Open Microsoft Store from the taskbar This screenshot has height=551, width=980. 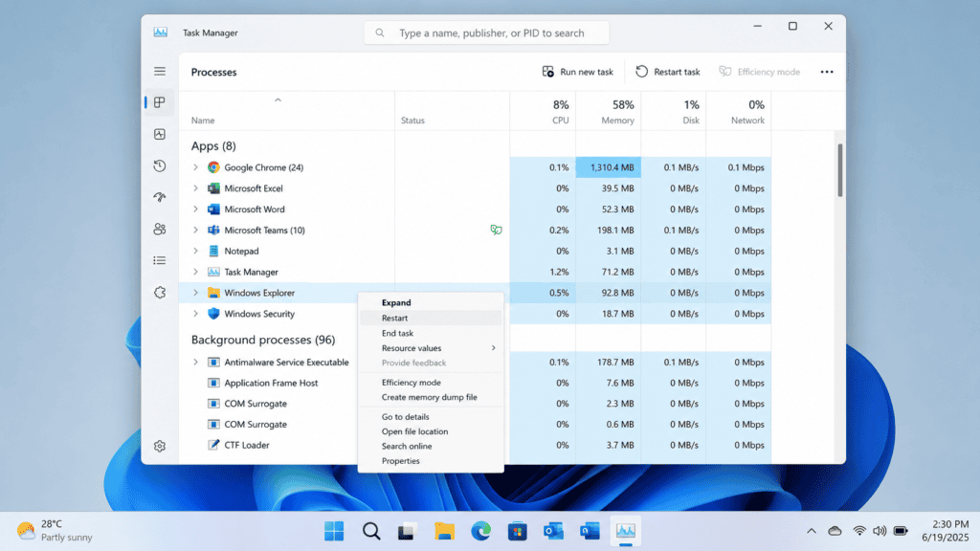point(517,531)
